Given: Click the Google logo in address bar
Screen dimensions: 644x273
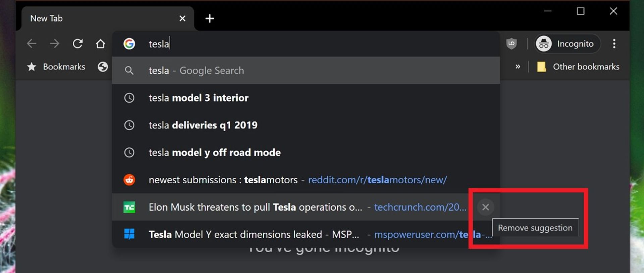Looking at the screenshot, I should 129,44.
